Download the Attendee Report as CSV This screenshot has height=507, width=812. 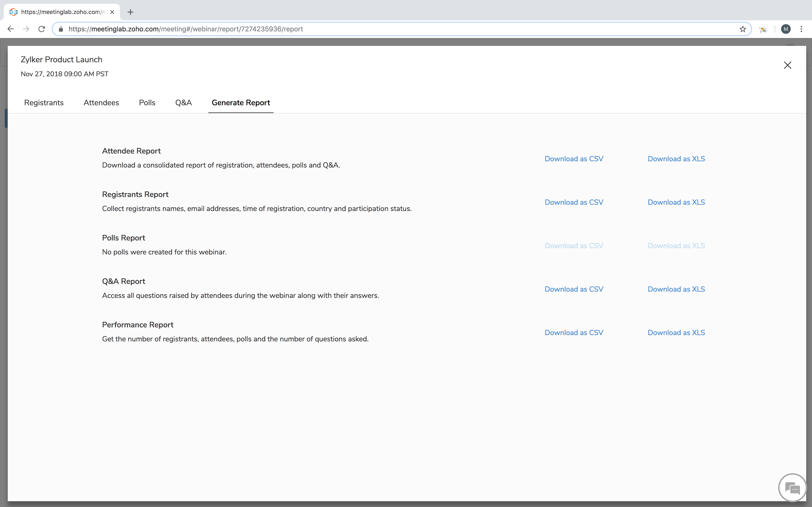point(574,158)
